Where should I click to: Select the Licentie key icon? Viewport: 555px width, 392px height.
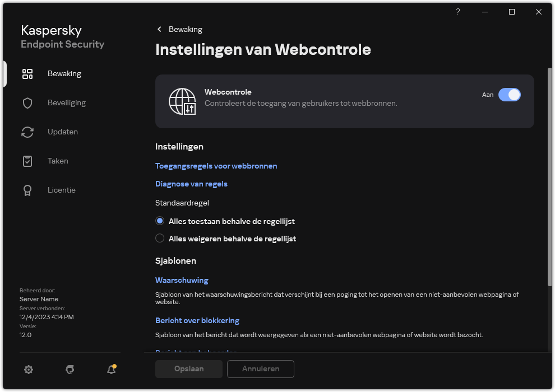tap(27, 190)
